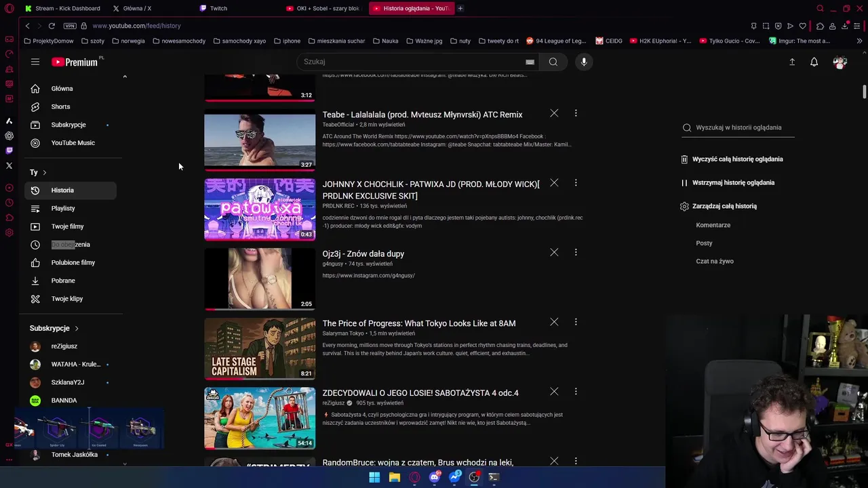This screenshot has height=488, width=868.
Task: Open Shorts from the sidebar
Action: pos(71,106)
